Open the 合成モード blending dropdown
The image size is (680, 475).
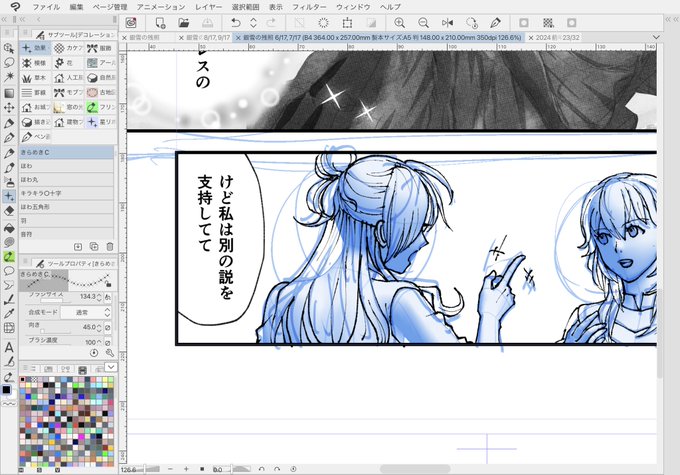pos(85,312)
